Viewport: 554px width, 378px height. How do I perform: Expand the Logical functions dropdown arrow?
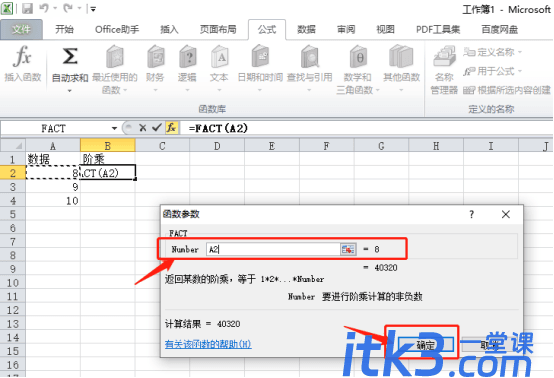point(187,90)
